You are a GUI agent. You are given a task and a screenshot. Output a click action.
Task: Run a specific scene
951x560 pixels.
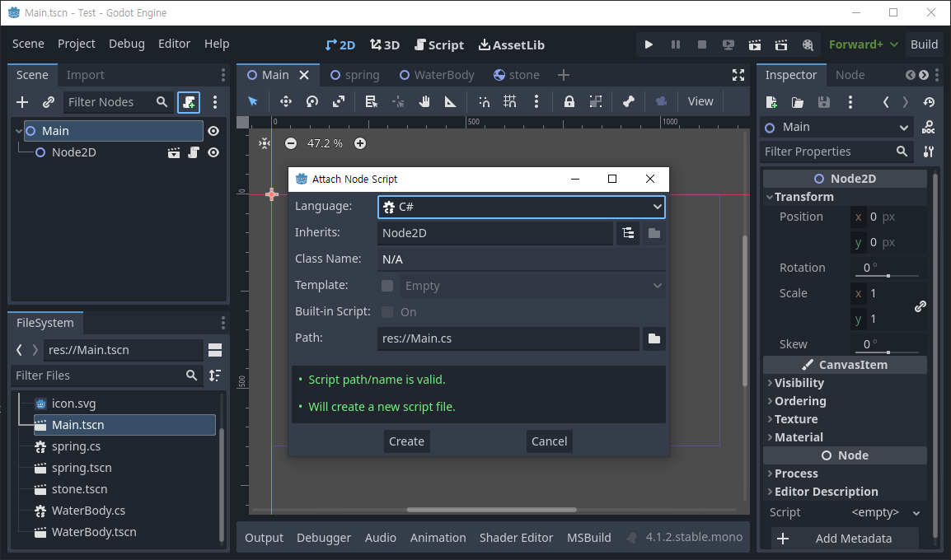781,44
